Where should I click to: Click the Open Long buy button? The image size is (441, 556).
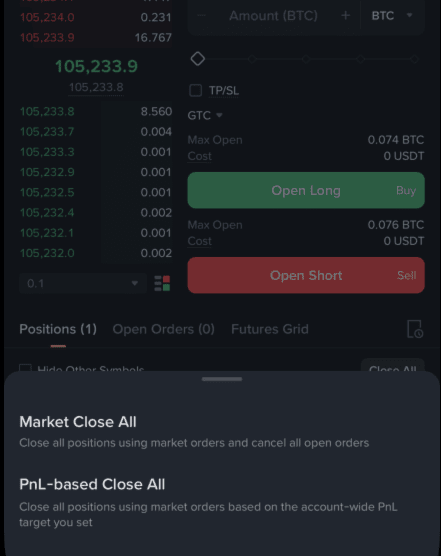(x=306, y=190)
